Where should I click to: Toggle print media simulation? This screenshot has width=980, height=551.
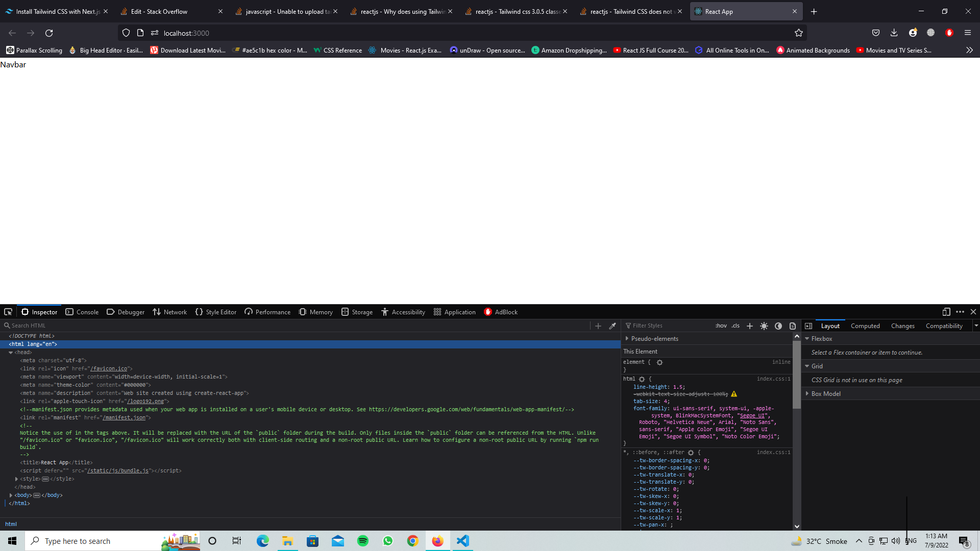coord(793,325)
